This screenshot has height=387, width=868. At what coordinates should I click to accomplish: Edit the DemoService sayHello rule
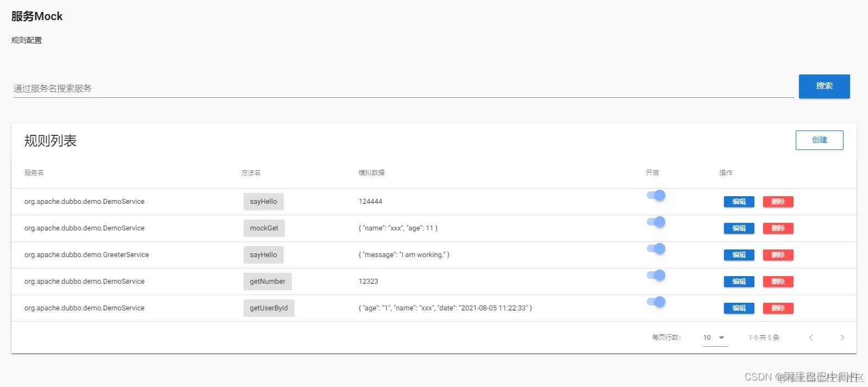tap(739, 202)
